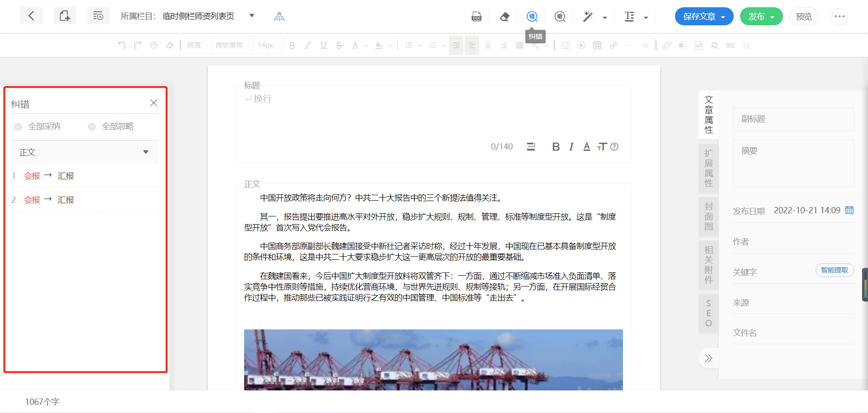The image size is (868, 413).
Task: Click the title font color icon
Action: tap(587, 147)
